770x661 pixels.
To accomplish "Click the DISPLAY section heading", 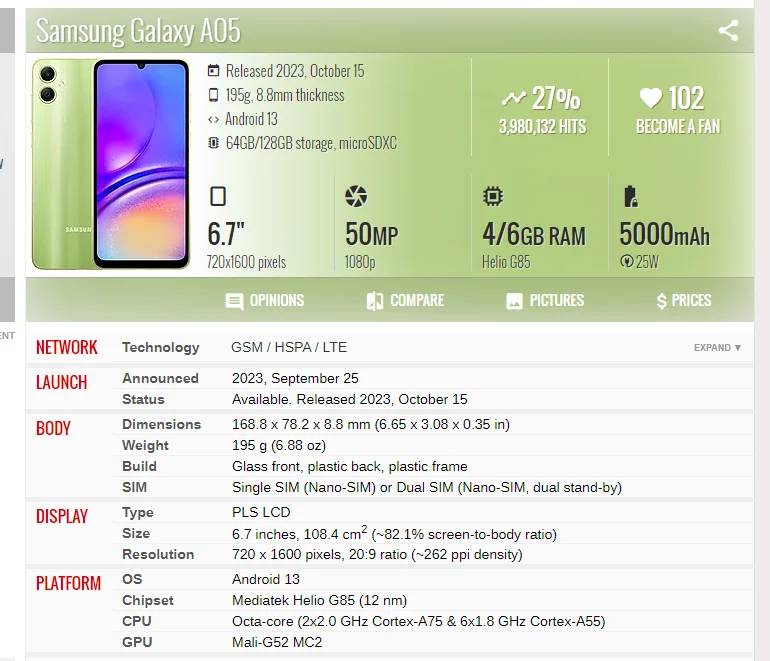I will pos(62,516).
